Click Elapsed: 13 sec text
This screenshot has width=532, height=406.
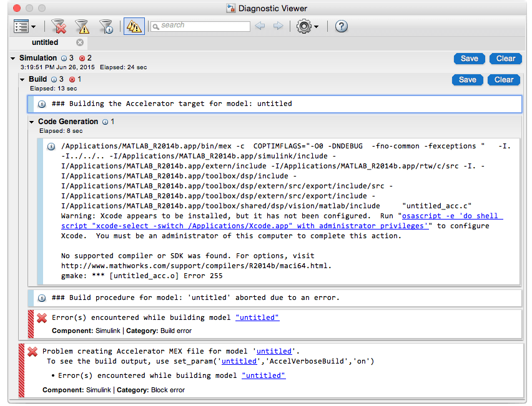(x=53, y=89)
